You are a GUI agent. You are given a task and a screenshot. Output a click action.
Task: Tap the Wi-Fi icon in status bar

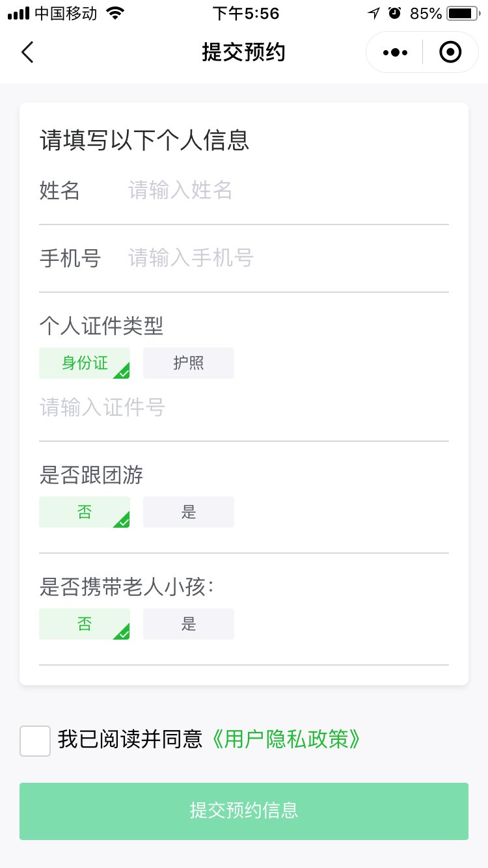point(115,13)
